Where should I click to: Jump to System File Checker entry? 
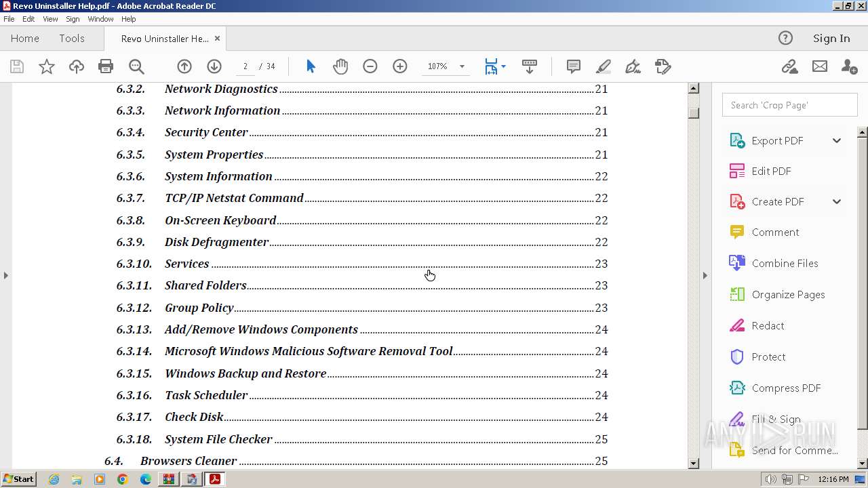pyautogui.click(x=361, y=439)
